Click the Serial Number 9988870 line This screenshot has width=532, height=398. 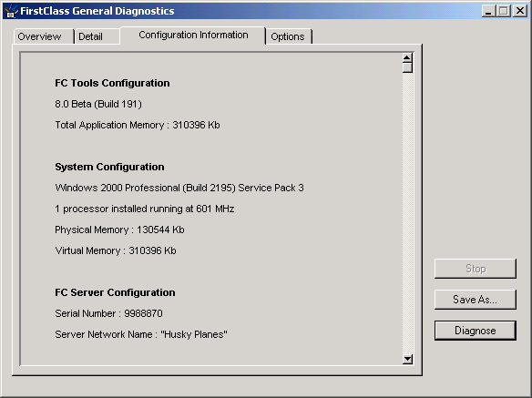[109, 313]
